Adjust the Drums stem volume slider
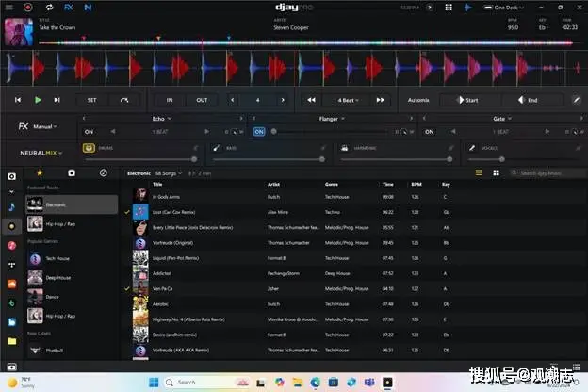The width and height of the screenshot is (588, 392). point(139,159)
